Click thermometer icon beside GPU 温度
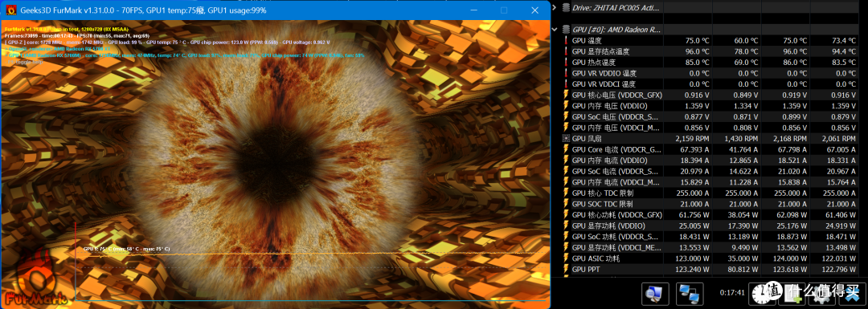Viewport: 868px width, 309px height. (567, 40)
